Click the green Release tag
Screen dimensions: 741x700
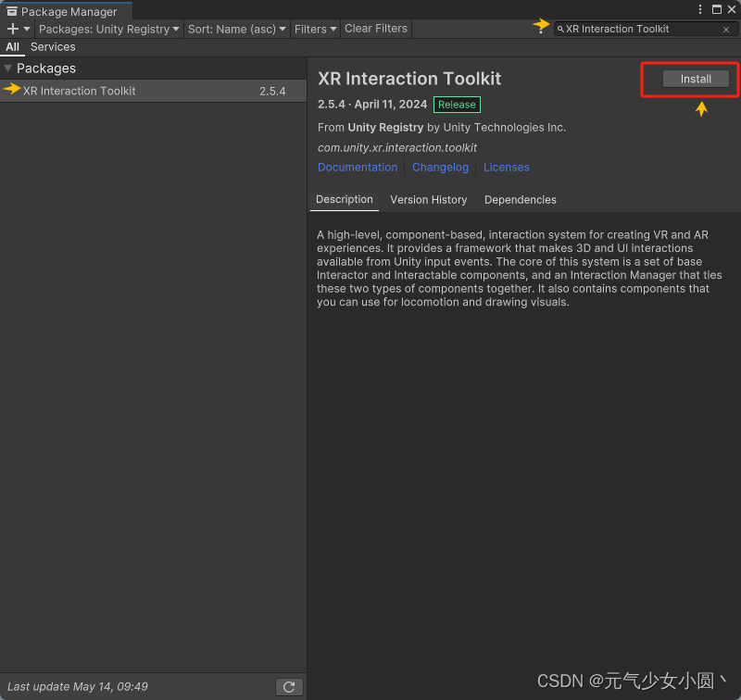click(457, 105)
